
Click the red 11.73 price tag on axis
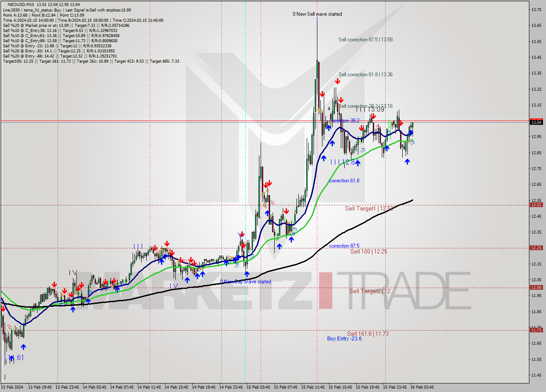click(x=536, y=330)
